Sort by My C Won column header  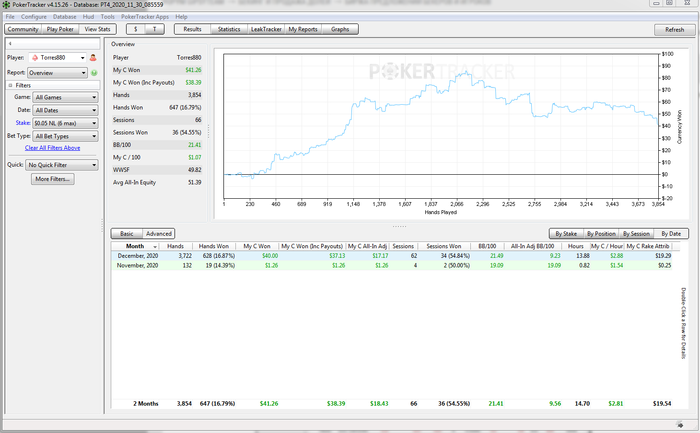click(257, 246)
